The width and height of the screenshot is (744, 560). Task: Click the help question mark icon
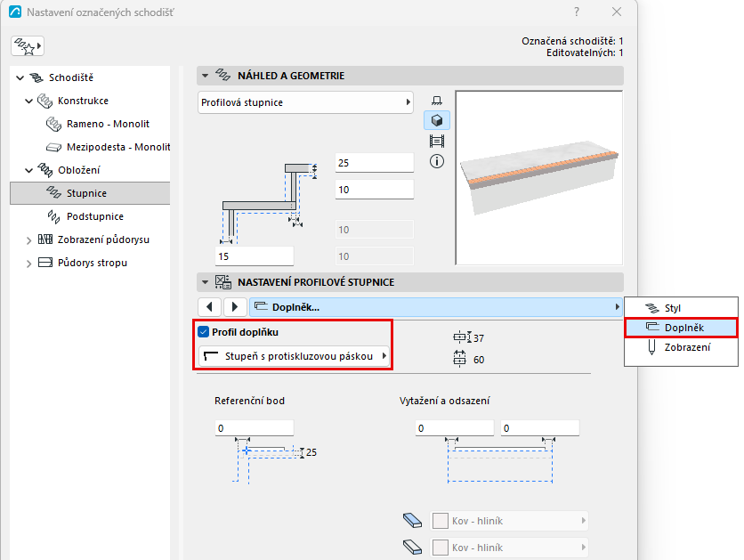click(x=577, y=12)
